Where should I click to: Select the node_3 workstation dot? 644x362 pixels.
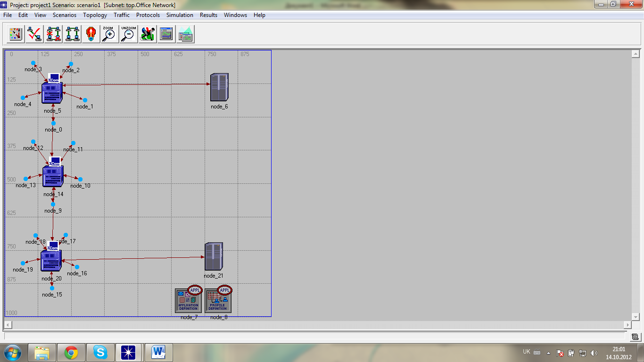pos(33,63)
